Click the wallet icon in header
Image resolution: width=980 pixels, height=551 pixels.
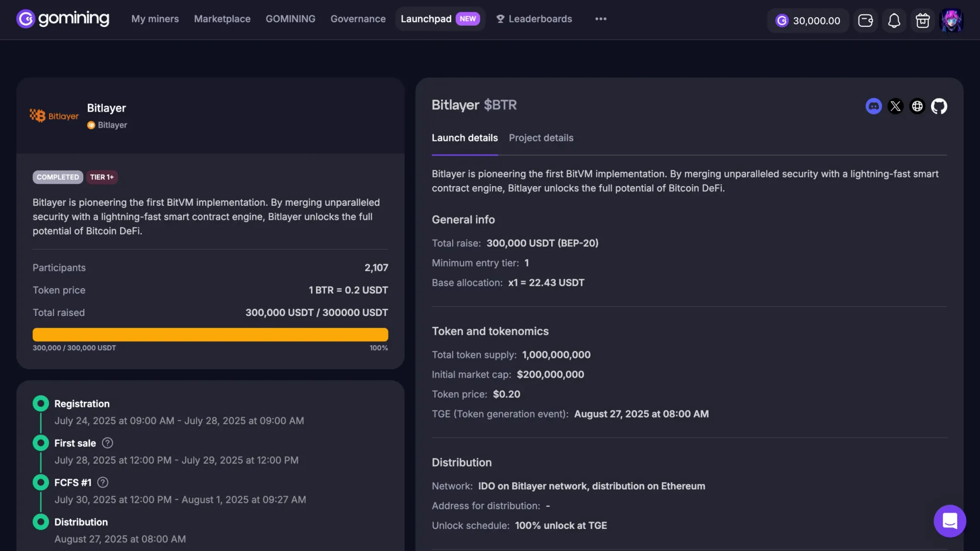[865, 21]
